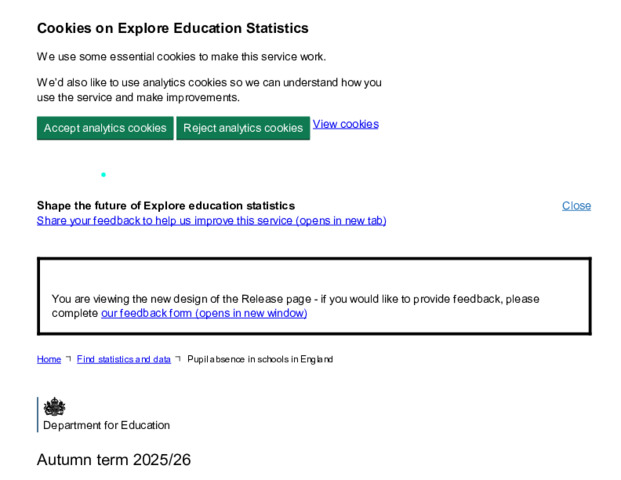Click the analytics cookies explanation paragraph
This screenshot has height=480, width=621.
[209, 90]
